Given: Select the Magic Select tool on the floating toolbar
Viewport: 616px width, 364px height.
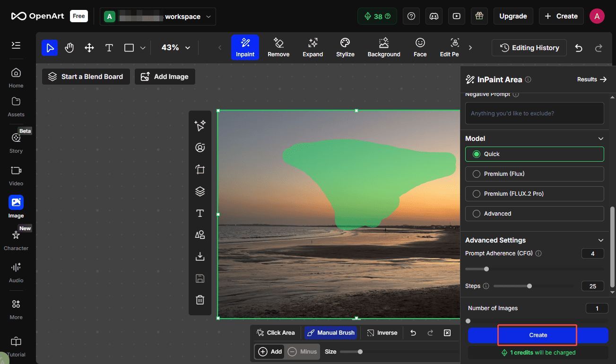Looking at the screenshot, I should pyautogui.click(x=200, y=125).
